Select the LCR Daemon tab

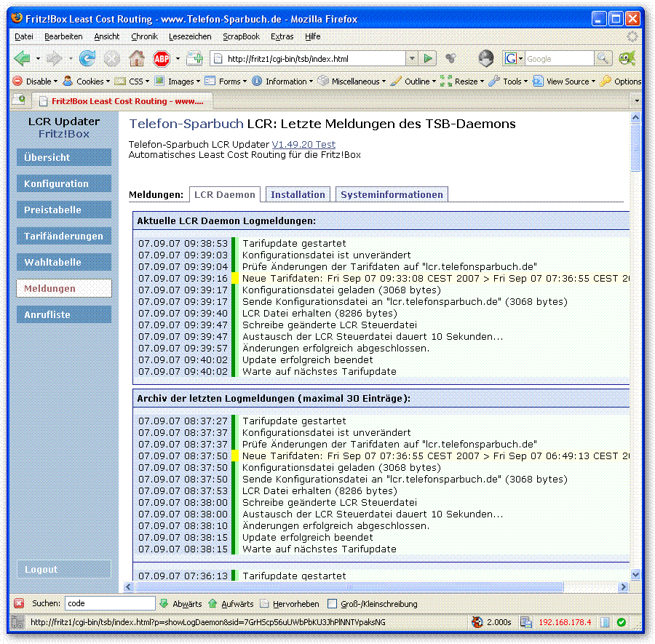[x=225, y=194]
